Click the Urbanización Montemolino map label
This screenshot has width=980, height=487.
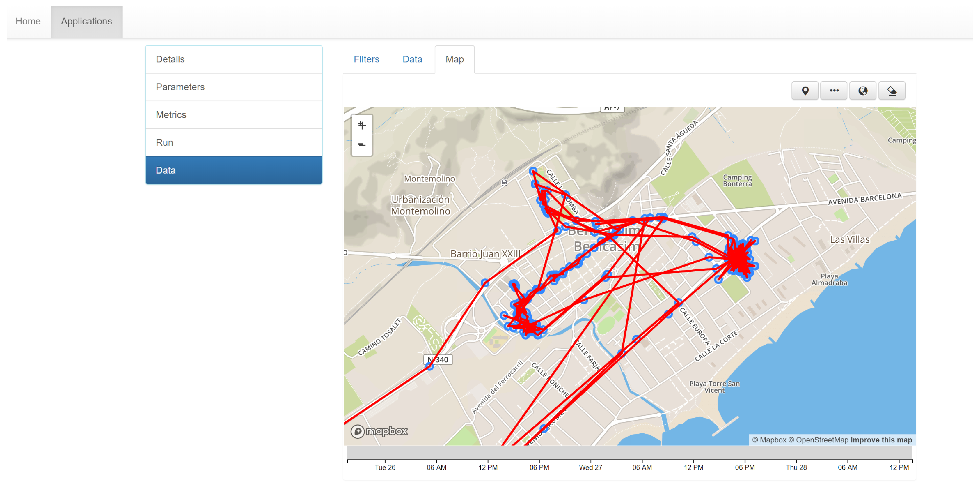pos(421,205)
